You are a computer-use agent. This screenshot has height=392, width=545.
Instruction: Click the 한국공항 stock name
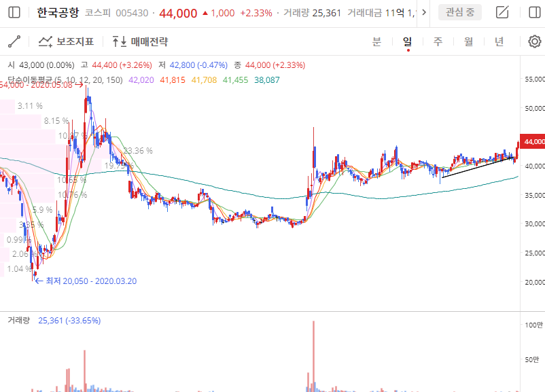click(58, 13)
